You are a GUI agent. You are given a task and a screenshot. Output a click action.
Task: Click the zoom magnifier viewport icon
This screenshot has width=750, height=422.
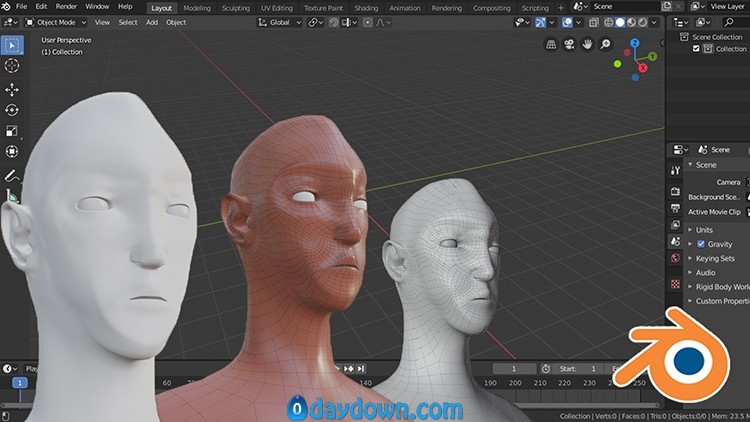607,45
